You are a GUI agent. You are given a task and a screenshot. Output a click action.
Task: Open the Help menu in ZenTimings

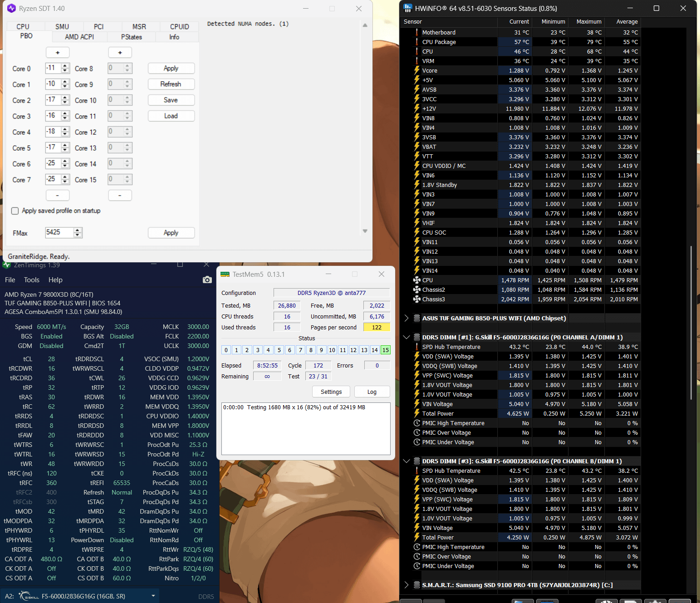[55, 280]
